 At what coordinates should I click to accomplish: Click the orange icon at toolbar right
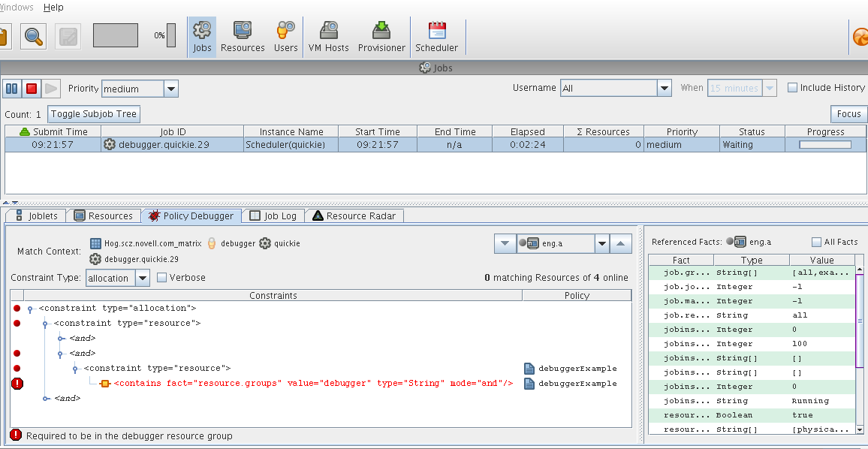[x=860, y=37]
